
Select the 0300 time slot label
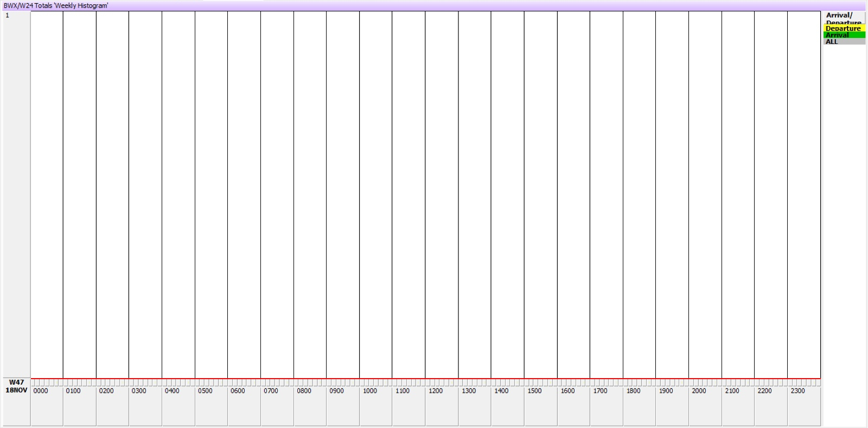(139, 391)
